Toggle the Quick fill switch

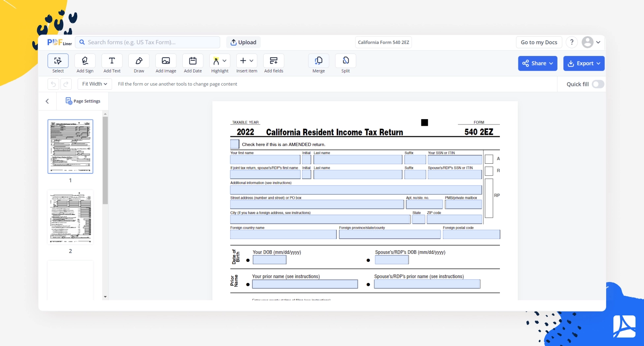[x=598, y=84]
